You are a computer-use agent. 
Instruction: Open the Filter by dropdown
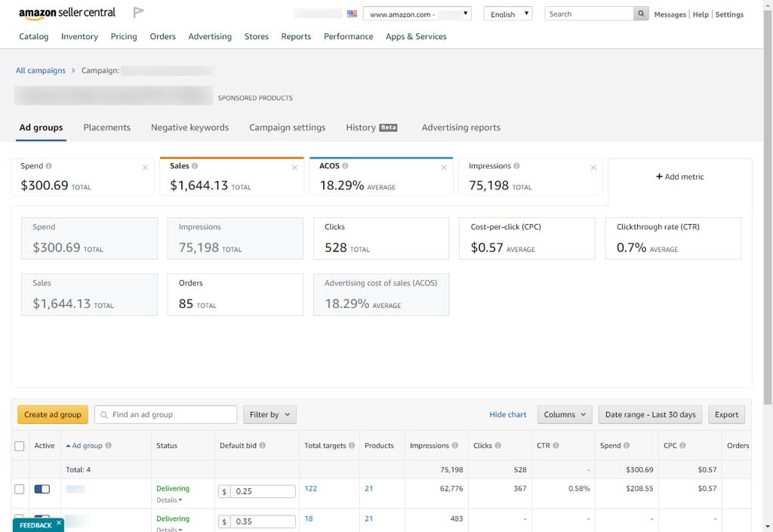pyautogui.click(x=269, y=415)
